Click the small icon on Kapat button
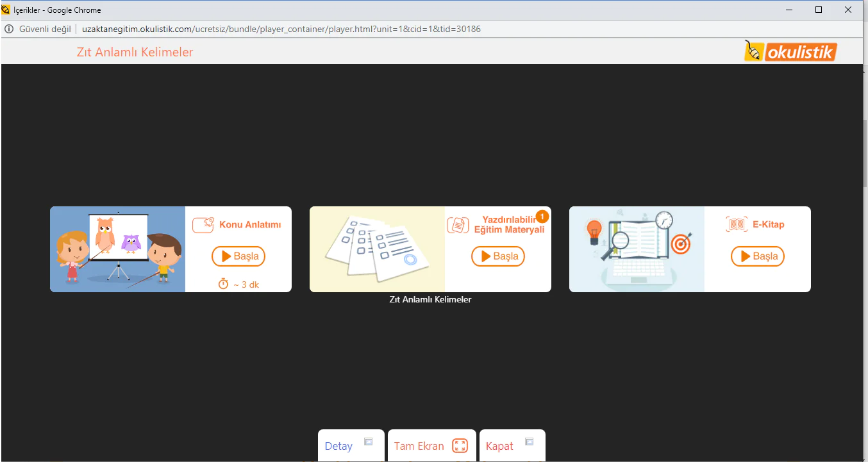 530,441
